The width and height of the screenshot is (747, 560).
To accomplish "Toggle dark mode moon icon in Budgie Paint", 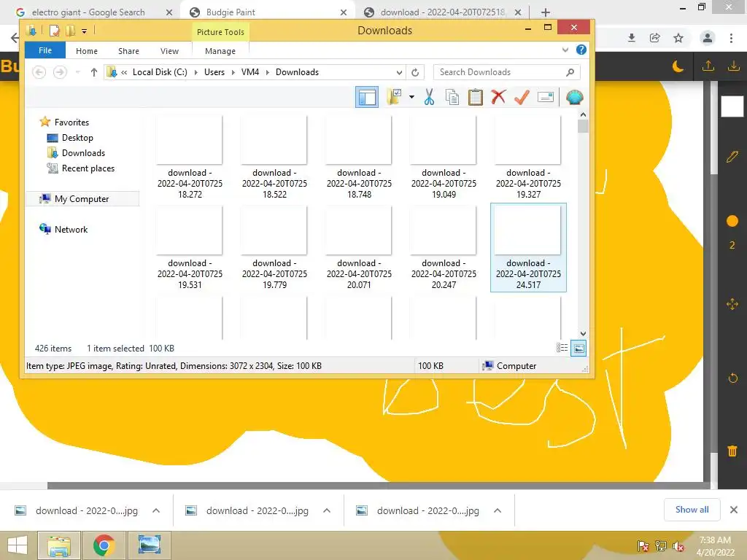I will 678,66.
